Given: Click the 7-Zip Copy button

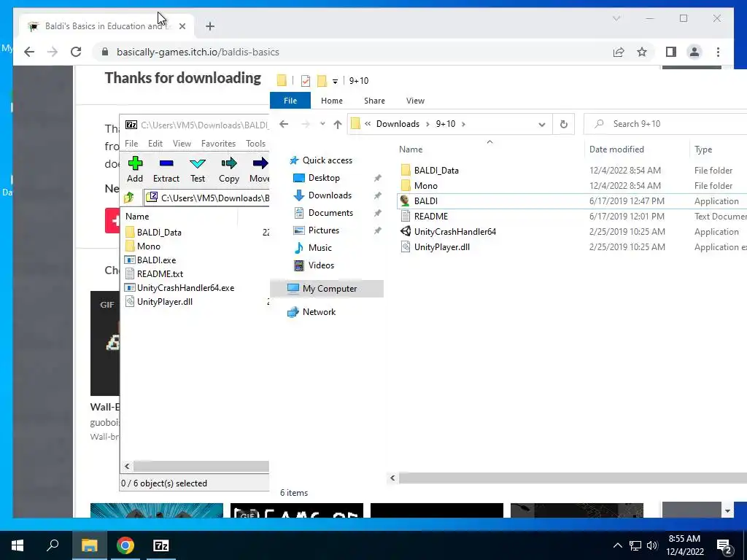Looking at the screenshot, I should pos(228,170).
